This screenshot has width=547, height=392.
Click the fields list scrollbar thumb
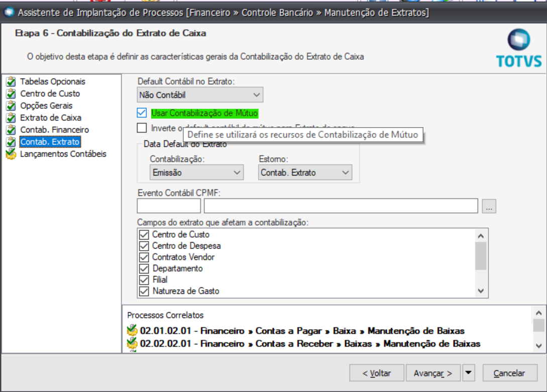[x=481, y=256]
